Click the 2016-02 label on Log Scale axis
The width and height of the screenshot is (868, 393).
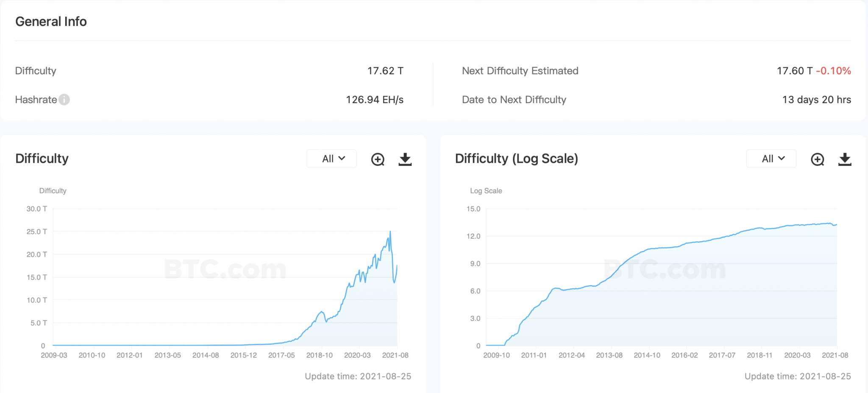point(684,355)
